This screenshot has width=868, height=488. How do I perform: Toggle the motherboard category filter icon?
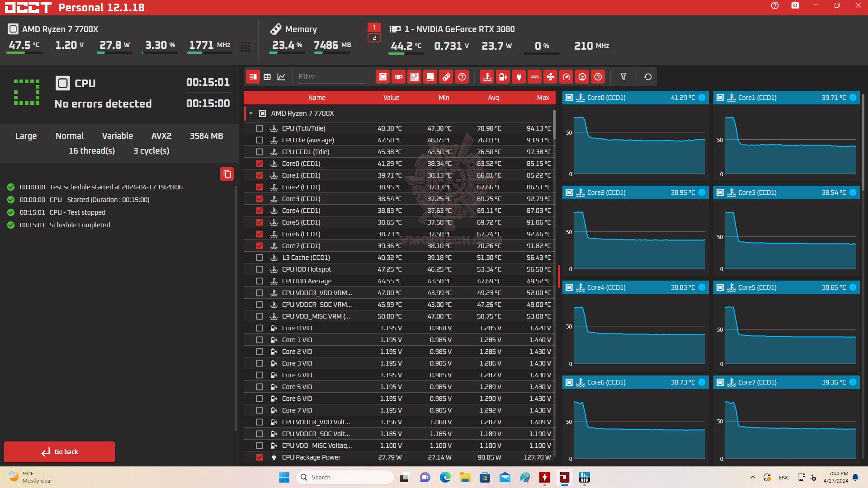point(414,77)
